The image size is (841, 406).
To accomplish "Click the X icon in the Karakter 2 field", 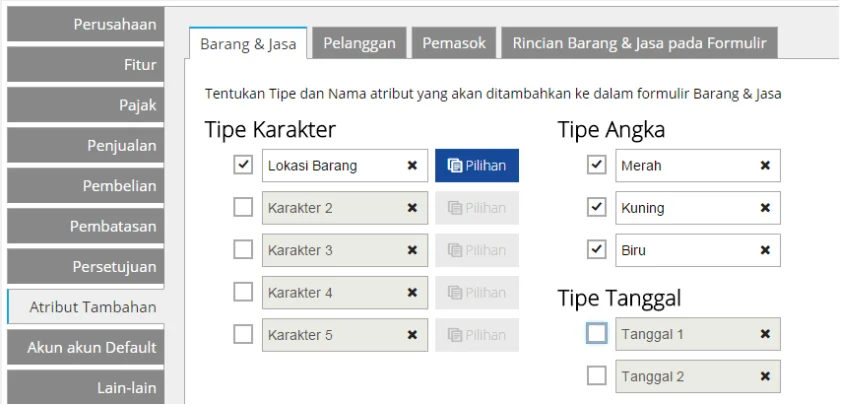I will point(412,208).
